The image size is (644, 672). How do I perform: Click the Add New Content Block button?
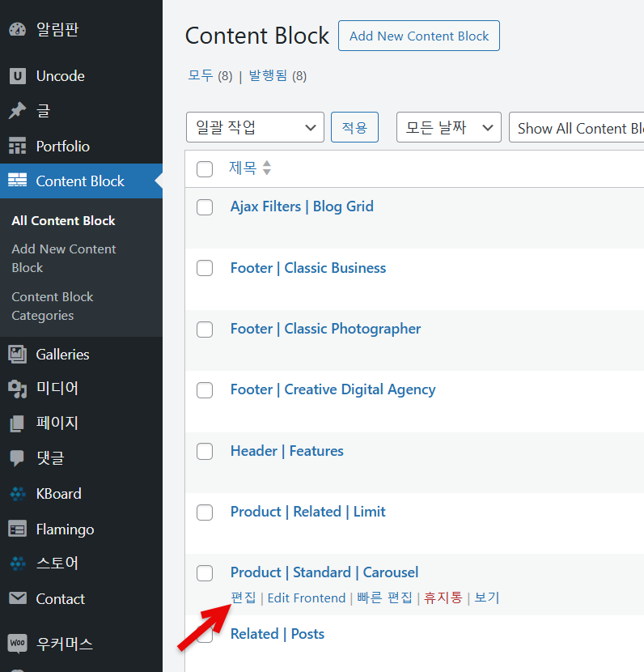419,36
